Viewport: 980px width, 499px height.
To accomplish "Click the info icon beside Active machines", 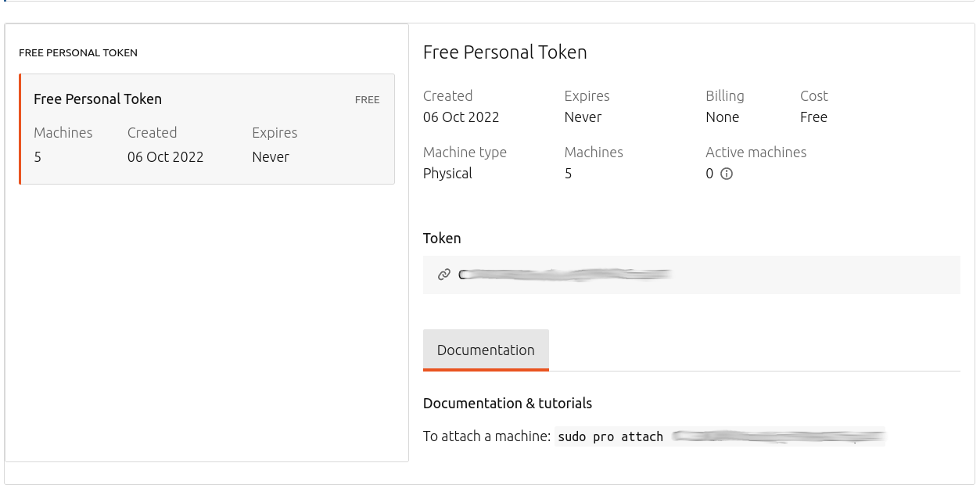I will click(726, 174).
